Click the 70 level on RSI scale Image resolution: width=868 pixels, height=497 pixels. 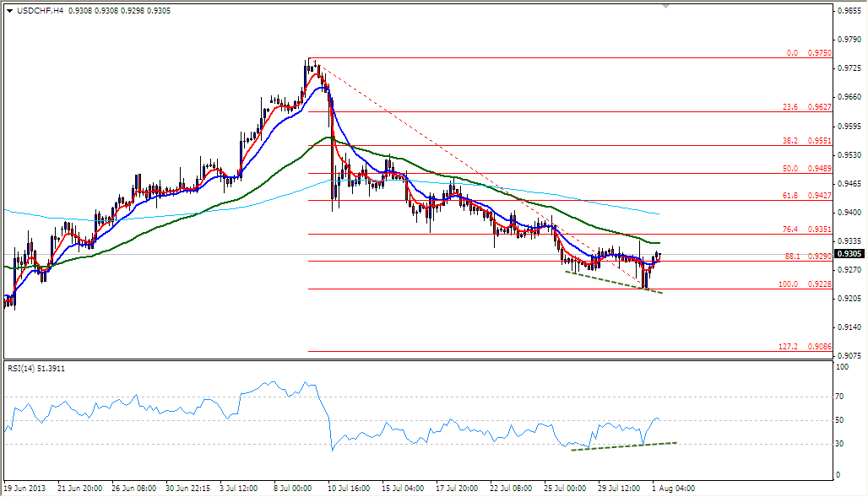point(839,397)
